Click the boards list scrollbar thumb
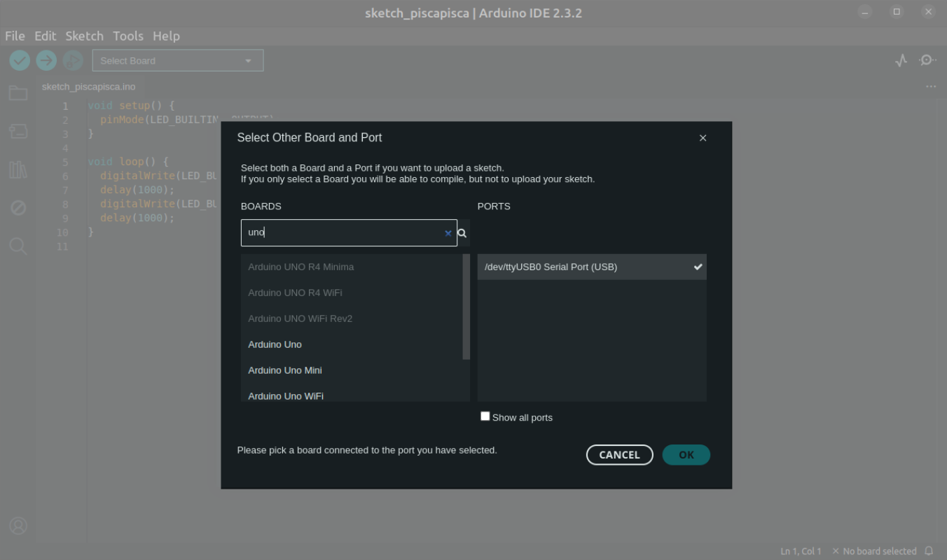Image resolution: width=947 pixels, height=560 pixels. (x=466, y=307)
